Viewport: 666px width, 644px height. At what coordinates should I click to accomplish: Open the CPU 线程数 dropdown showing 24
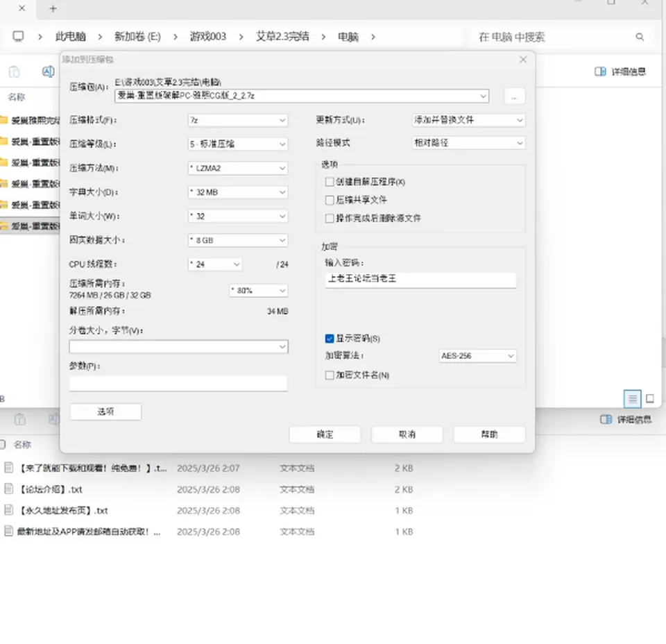pos(215,264)
